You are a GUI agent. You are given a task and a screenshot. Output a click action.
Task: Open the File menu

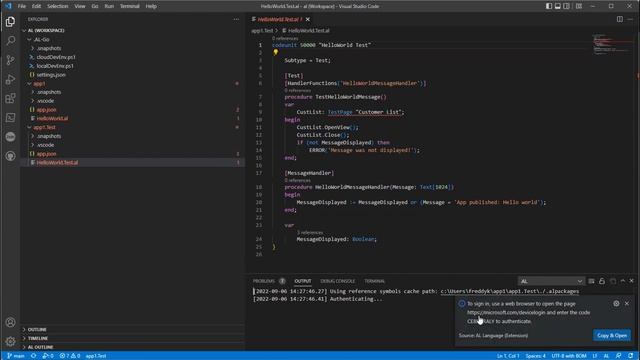coord(22,6)
